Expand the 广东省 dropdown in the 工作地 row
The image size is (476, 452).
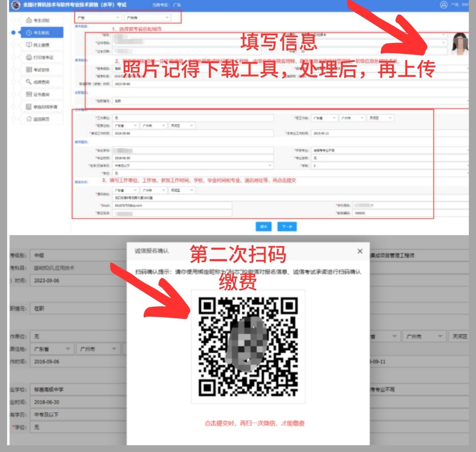click(x=324, y=118)
